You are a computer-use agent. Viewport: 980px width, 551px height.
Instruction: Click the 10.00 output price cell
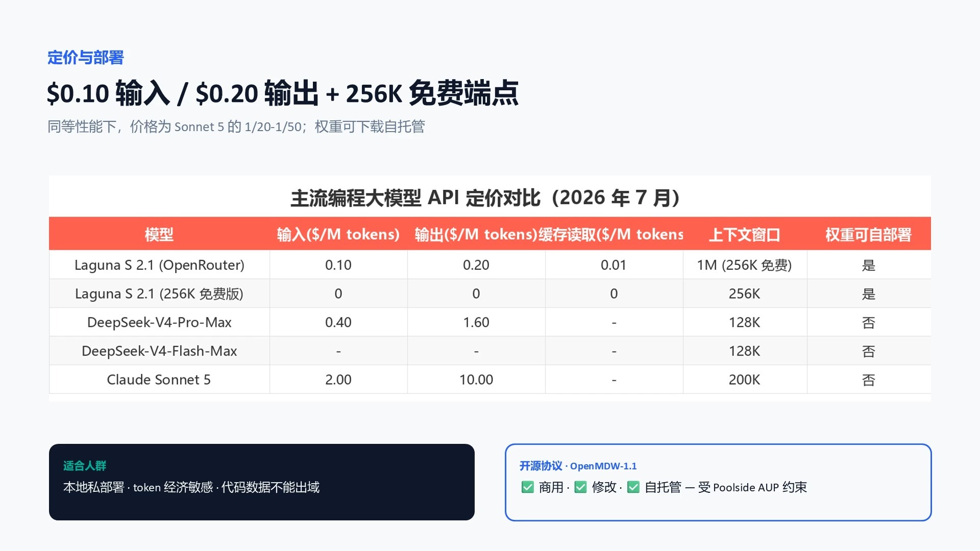click(476, 379)
